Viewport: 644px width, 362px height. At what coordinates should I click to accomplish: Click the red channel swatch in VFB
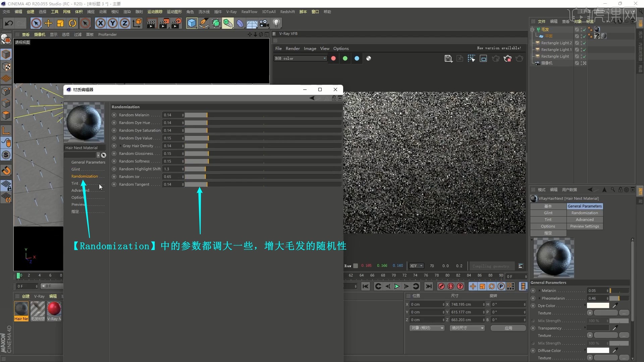(x=333, y=58)
